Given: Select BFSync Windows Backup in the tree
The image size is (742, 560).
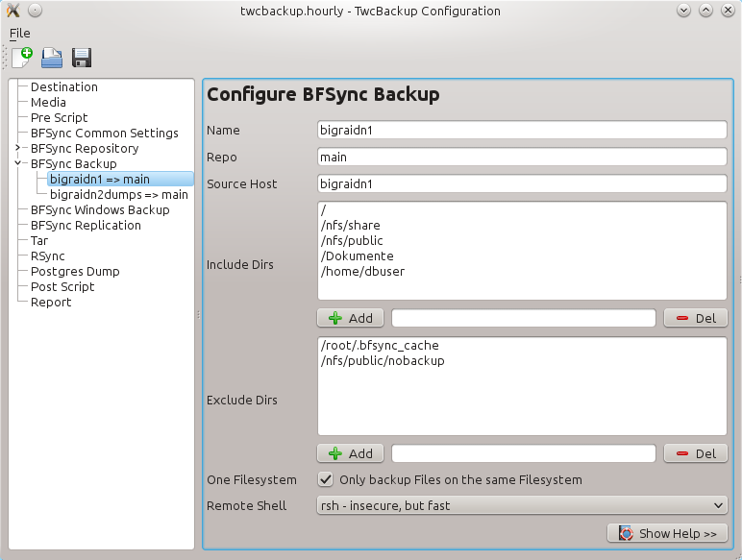Looking at the screenshot, I should point(100,210).
